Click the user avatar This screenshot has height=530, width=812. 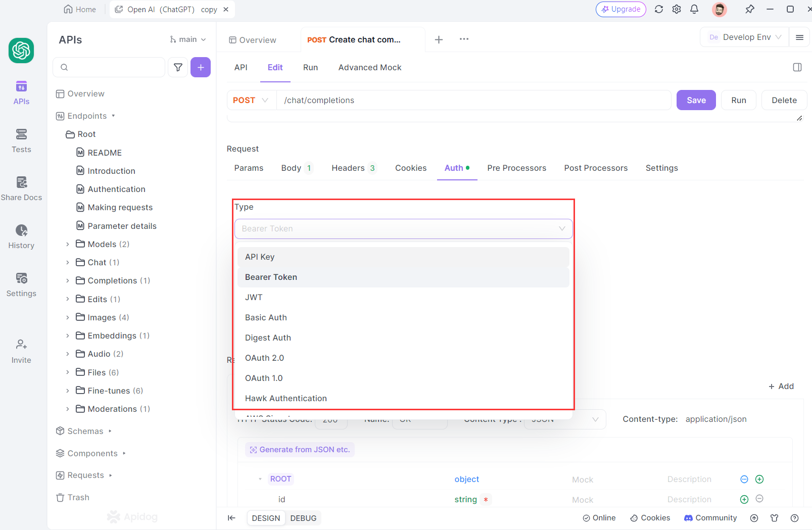point(720,9)
